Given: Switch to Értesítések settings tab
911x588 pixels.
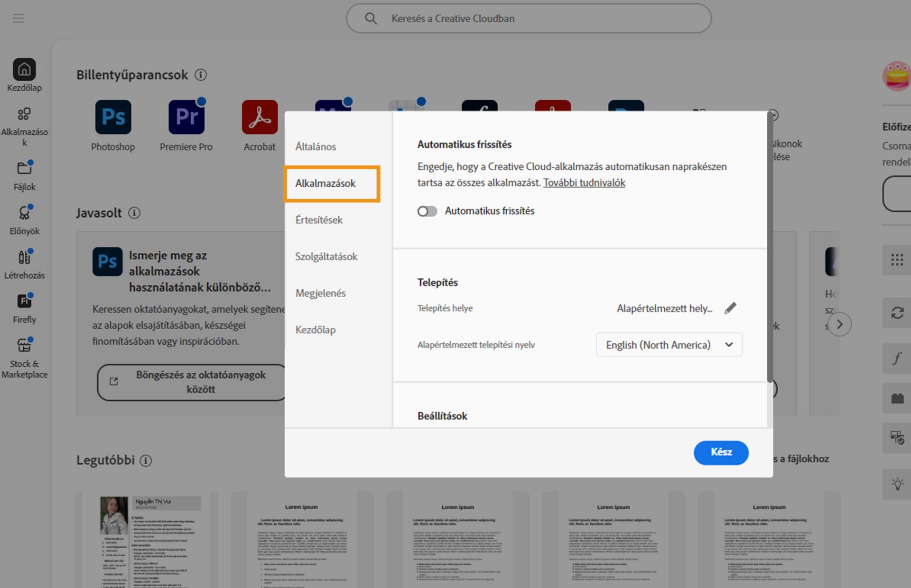Looking at the screenshot, I should click(x=319, y=220).
